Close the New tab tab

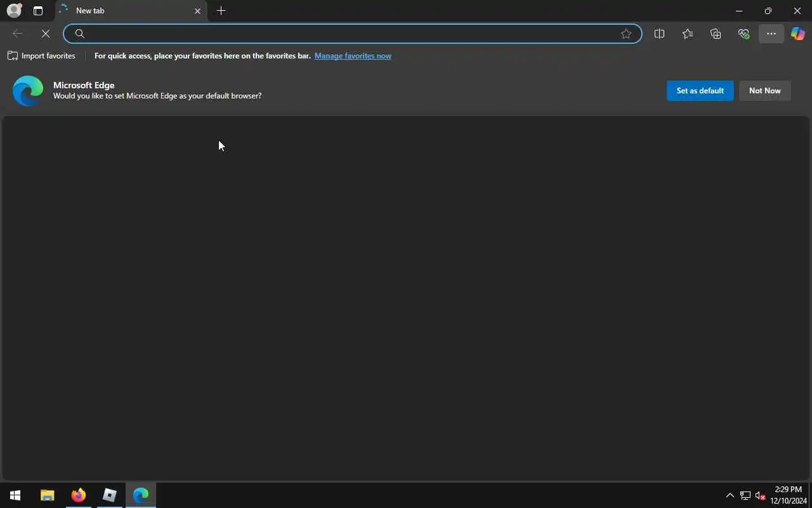[197, 11]
